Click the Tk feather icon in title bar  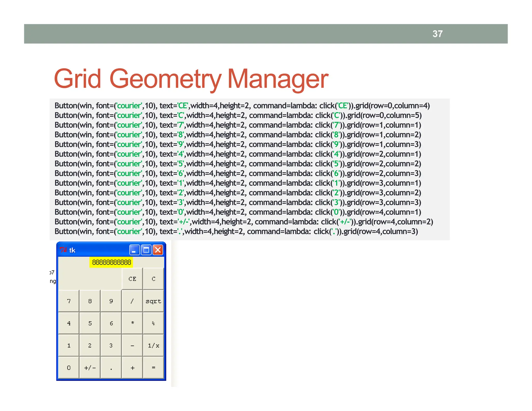tap(63, 250)
